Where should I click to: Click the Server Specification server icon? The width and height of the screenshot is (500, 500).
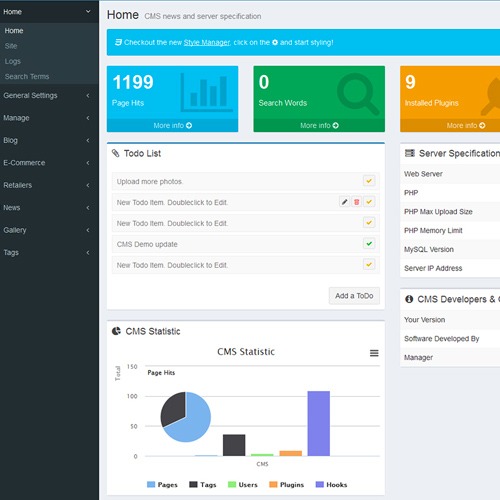pos(410,153)
